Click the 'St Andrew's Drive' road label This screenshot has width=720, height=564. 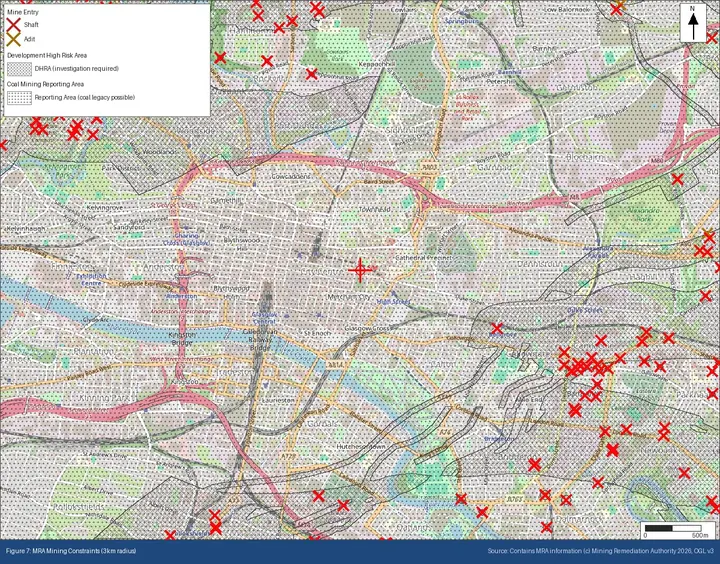tap(104, 456)
